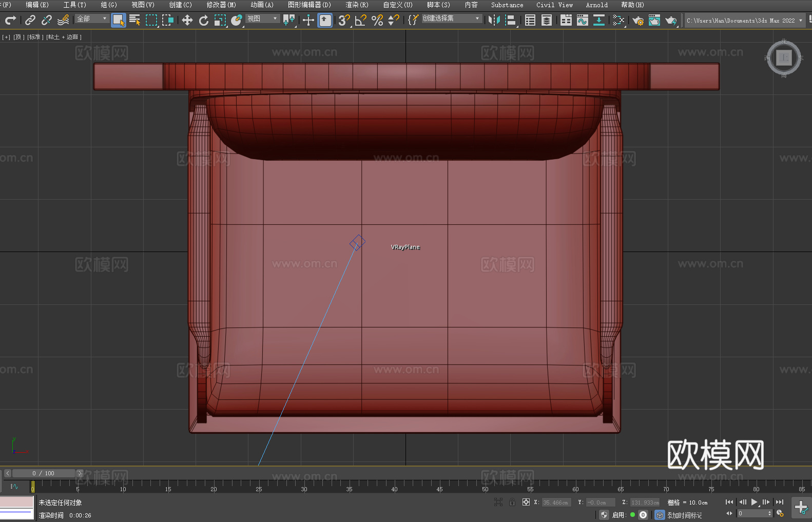Click Edit Named Selection Sets icon

(413, 20)
